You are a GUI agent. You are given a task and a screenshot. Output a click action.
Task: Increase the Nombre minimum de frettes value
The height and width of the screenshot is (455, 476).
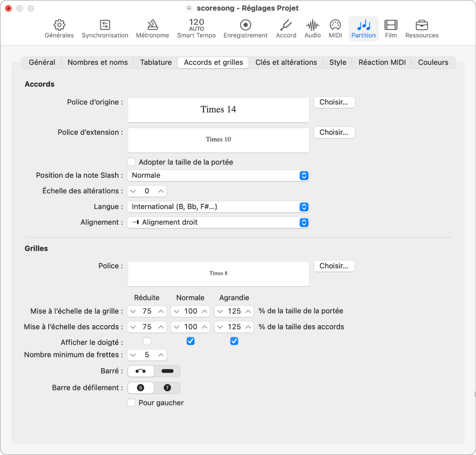coord(161,355)
